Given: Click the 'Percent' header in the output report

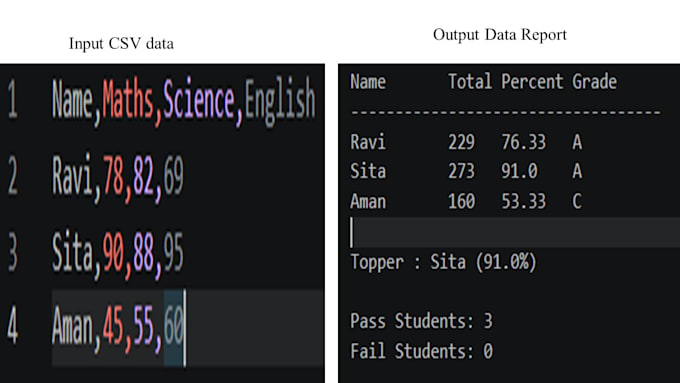Looking at the screenshot, I should click(x=532, y=82).
